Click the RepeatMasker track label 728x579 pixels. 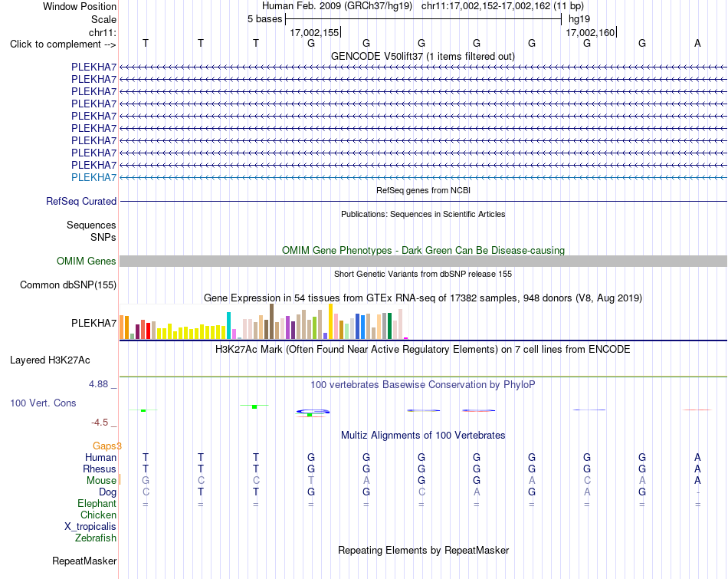click(84, 561)
